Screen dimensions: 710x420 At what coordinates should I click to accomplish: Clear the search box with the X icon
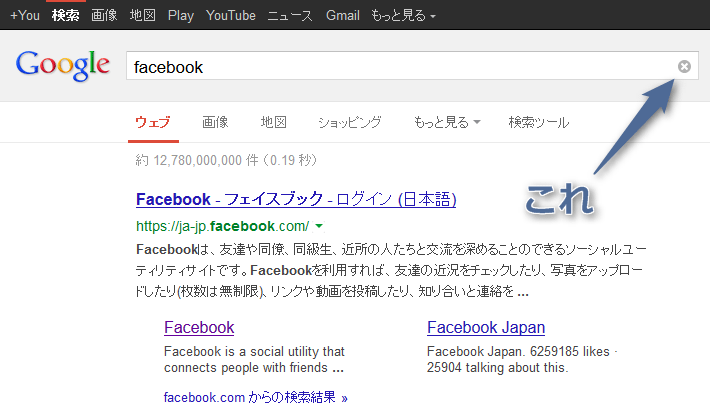click(684, 67)
